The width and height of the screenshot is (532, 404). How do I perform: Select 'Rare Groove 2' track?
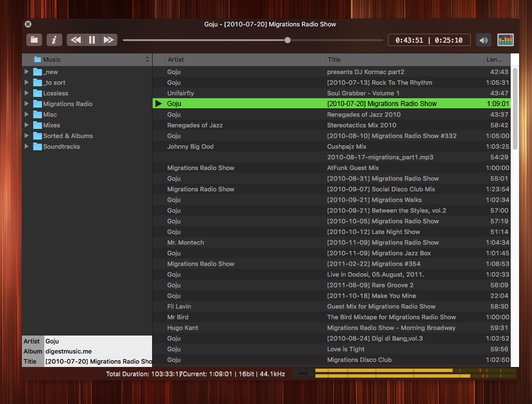coord(332,285)
